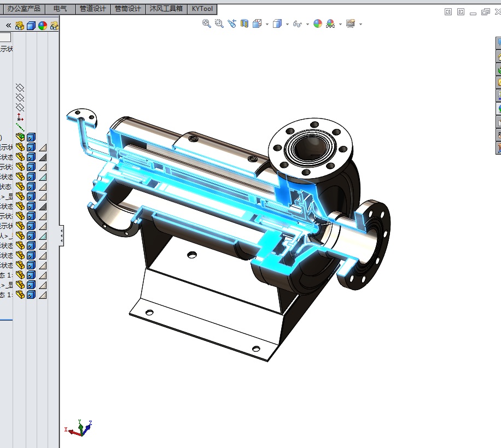Image resolution: width=501 pixels, height=448 pixels.
Task: Open the View Orientation cube icon
Action: point(257,23)
